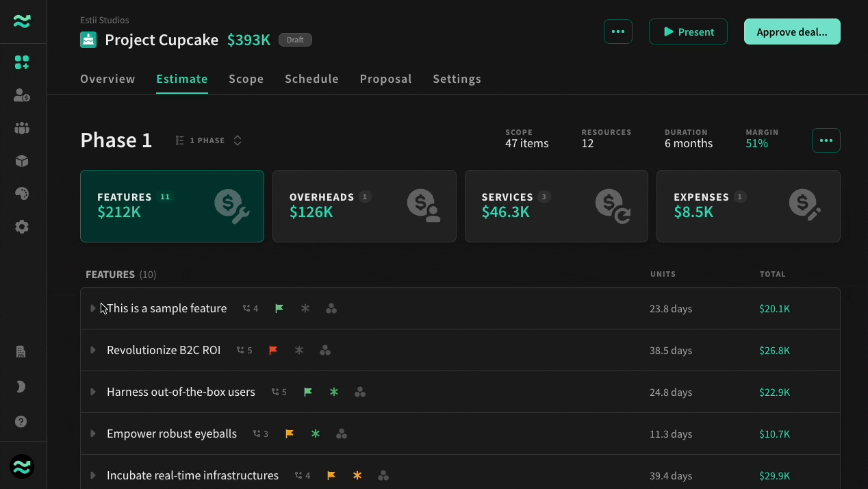This screenshot has width=868, height=489.
Task: Click the round user avatar at sidebar bottom
Action: pos(22,466)
